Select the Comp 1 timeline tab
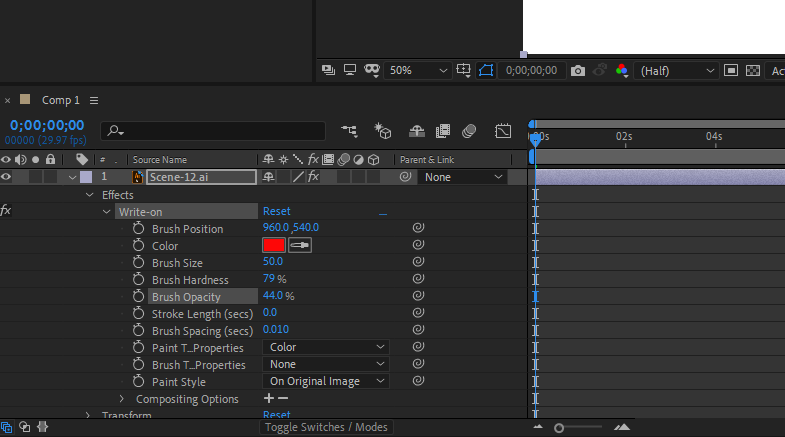785x437 pixels. (x=61, y=100)
